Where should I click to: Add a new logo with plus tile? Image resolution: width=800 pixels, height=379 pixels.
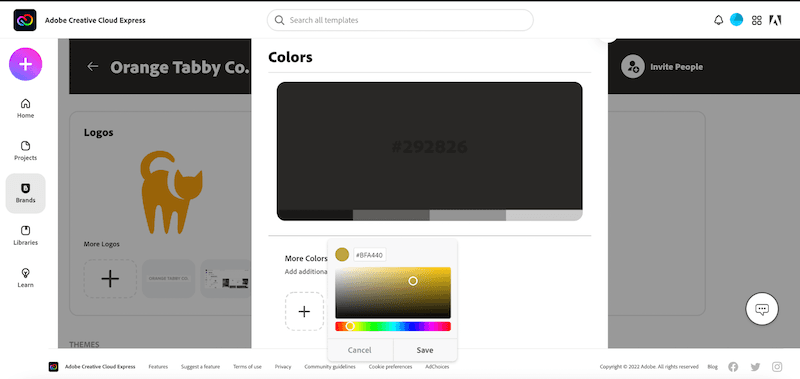(x=110, y=279)
